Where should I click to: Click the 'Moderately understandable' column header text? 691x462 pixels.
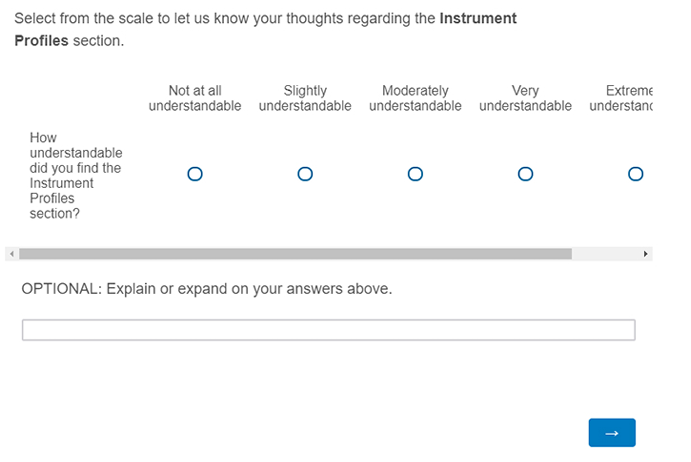[x=415, y=98]
